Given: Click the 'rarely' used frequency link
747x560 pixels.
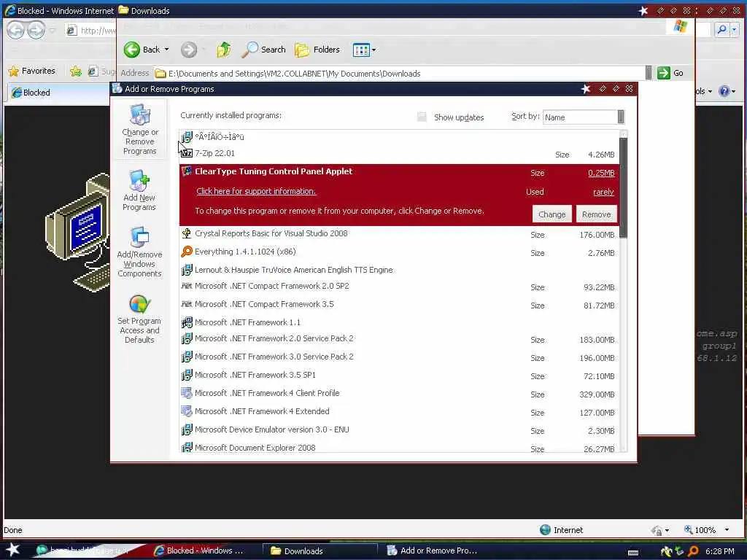Looking at the screenshot, I should point(603,192).
